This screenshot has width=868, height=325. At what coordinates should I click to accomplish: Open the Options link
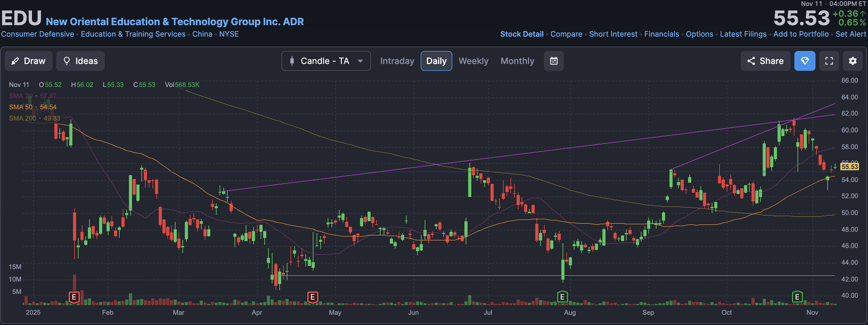pyautogui.click(x=699, y=34)
